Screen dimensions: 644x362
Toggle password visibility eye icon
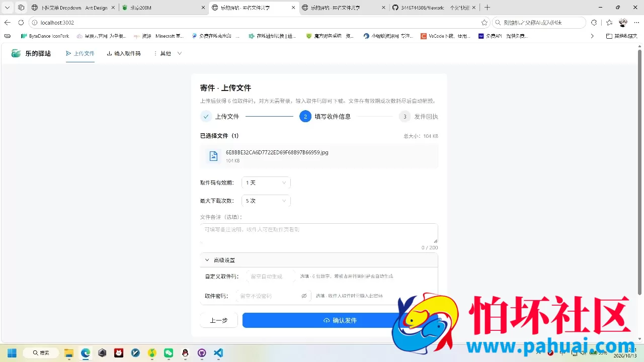click(x=304, y=296)
